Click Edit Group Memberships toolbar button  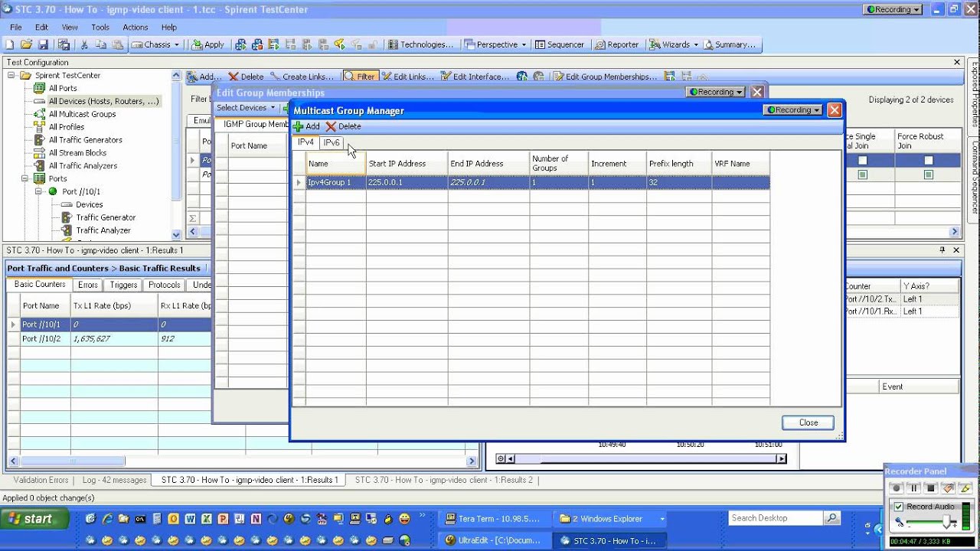click(x=605, y=77)
